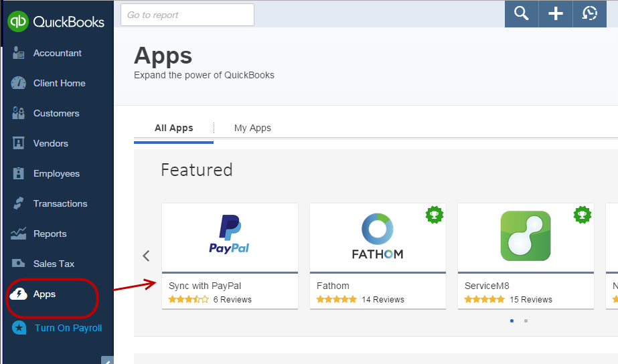Click the Turn On Payroll link
Viewport: 618px width, 364px height.
[x=68, y=328]
